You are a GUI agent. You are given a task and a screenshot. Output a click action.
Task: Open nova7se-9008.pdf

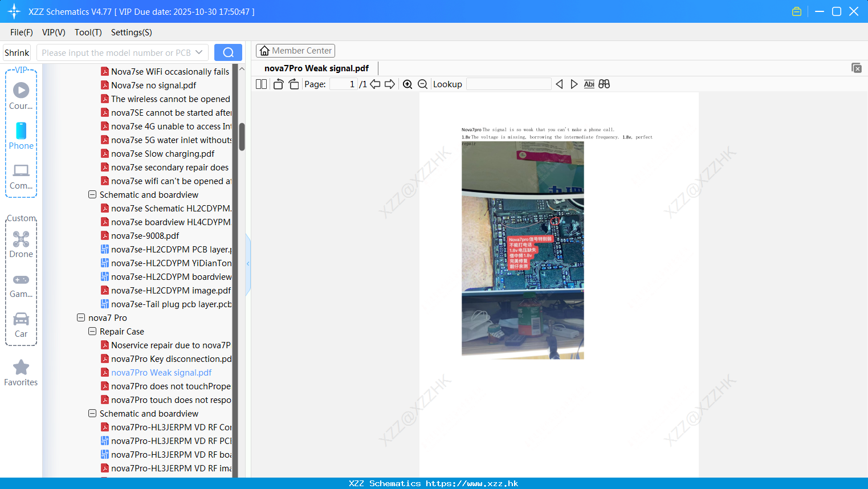click(145, 235)
